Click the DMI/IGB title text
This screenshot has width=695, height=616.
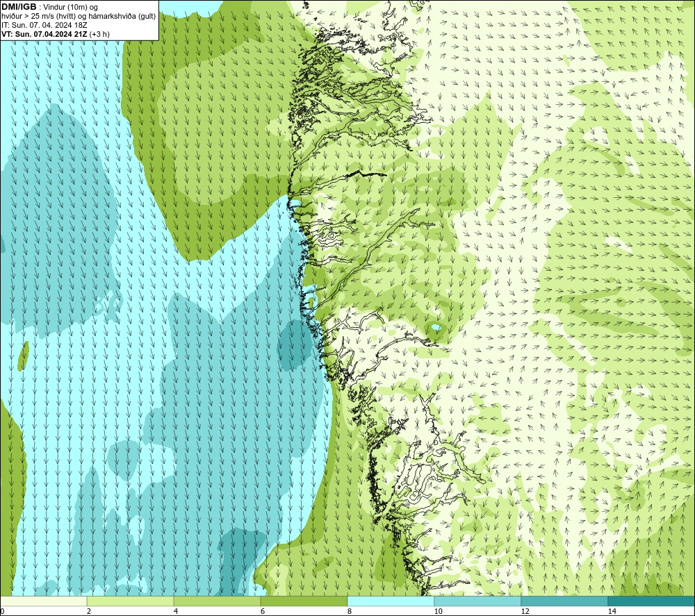pyautogui.click(x=19, y=7)
